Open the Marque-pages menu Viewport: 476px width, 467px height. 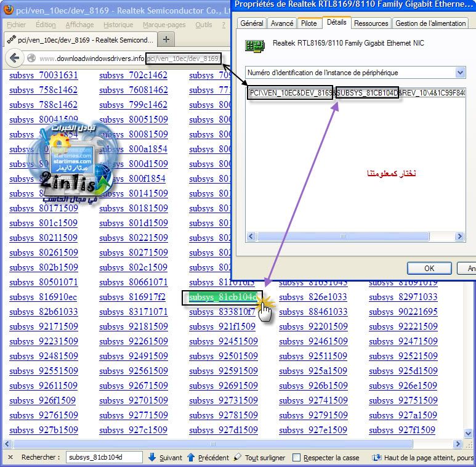tap(164, 25)
